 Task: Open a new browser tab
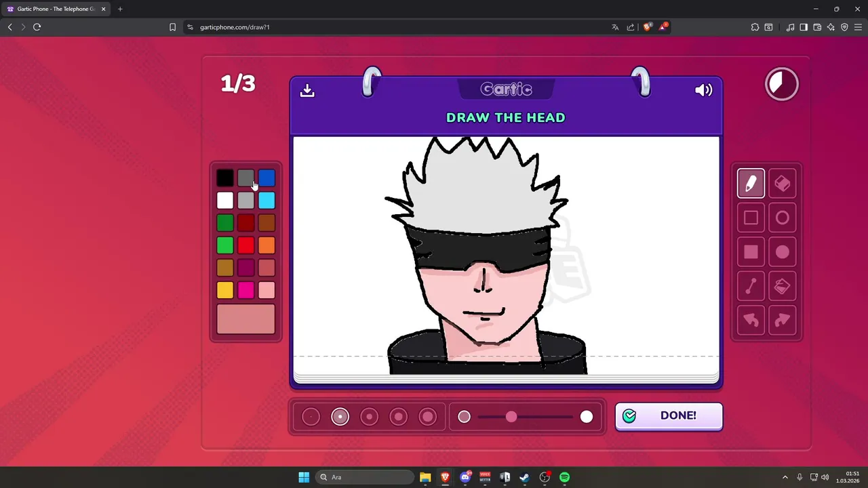point(120,9)
